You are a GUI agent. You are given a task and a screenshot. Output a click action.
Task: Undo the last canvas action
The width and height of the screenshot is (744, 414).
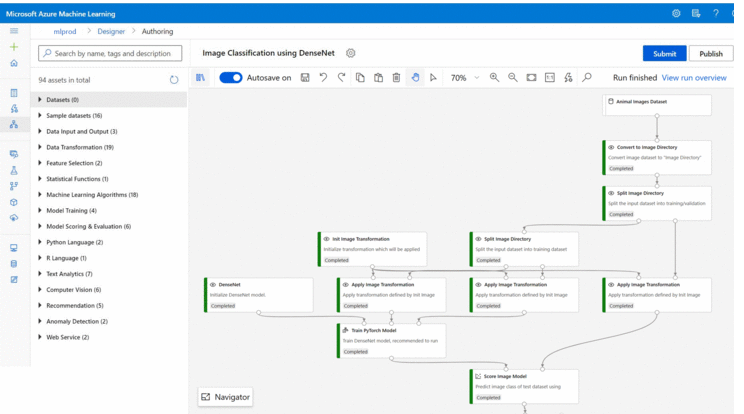click(323, 77)
